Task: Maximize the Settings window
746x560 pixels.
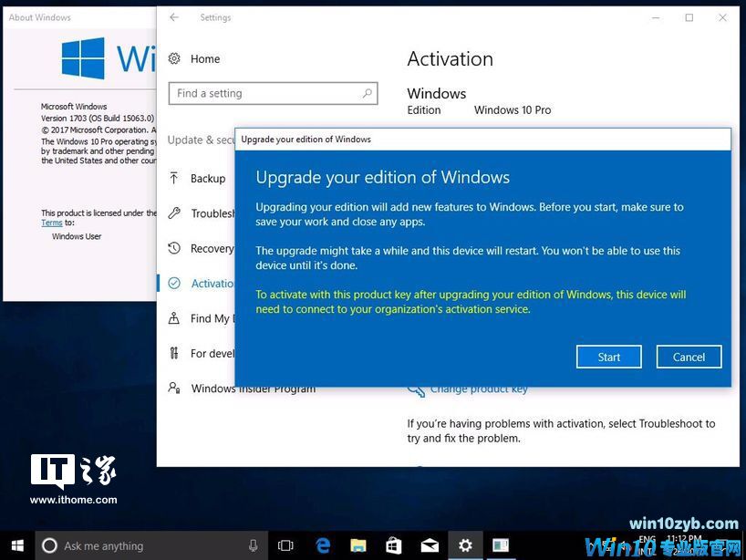Action: click(689, 17)
